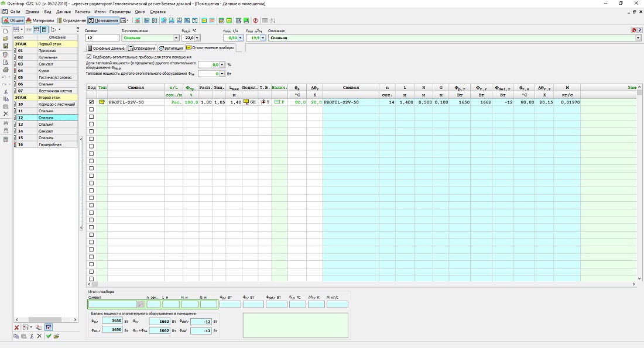Viewport: 644px width, 348px height.
Task: Expand the 22,0 °C temperature dropdown
Action: point(197,38)
